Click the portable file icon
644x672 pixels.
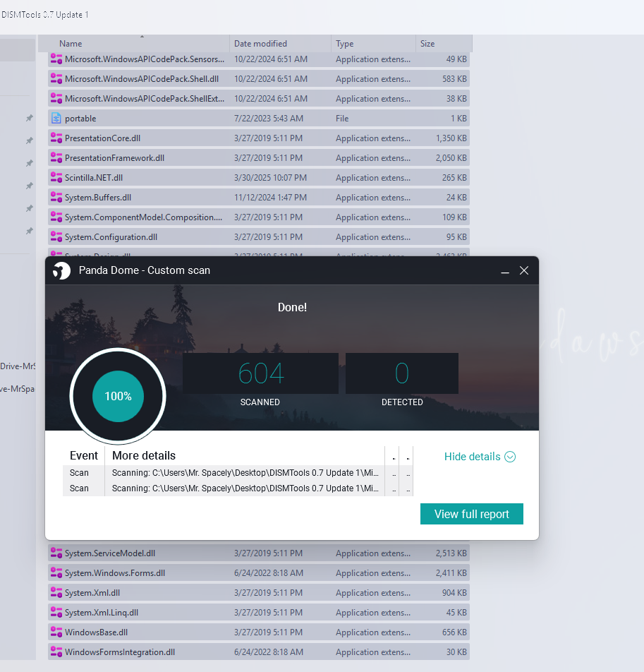(x=56, y=119)
